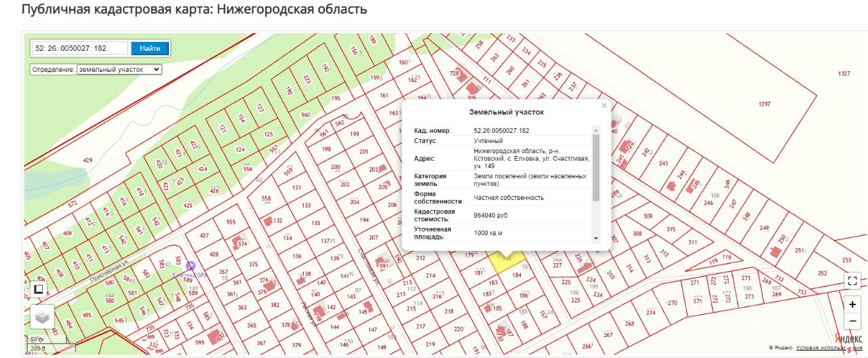Select parcel 555 on the map
This screenshot has height=358, width=868.
(231, 222)
